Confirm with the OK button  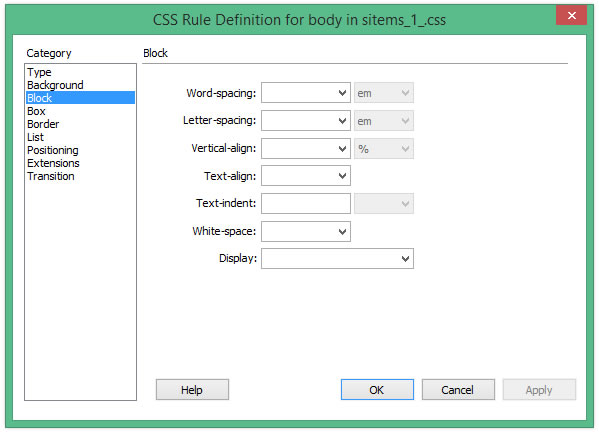pos(377,390)
